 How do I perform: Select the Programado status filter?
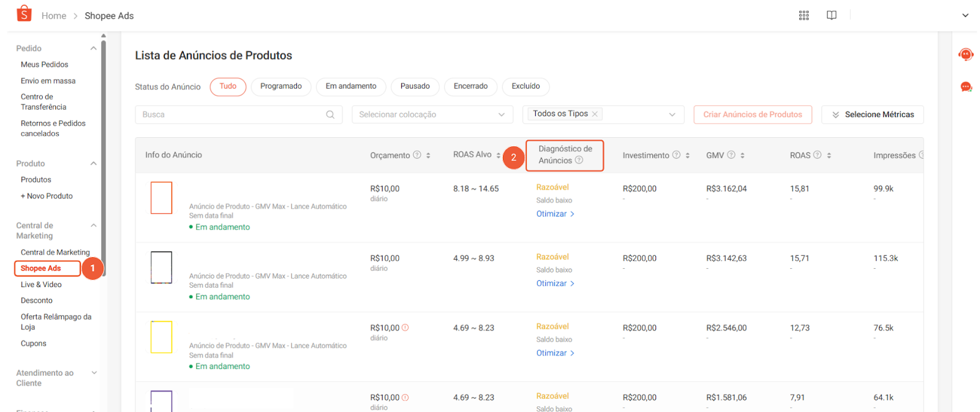pyautogui.click(x=281, y=86)
